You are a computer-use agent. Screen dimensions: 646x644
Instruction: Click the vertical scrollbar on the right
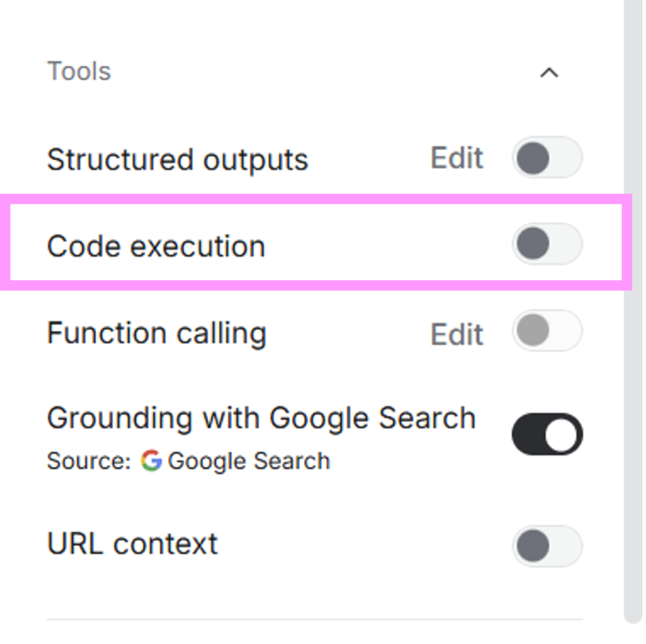pos(633,315)
